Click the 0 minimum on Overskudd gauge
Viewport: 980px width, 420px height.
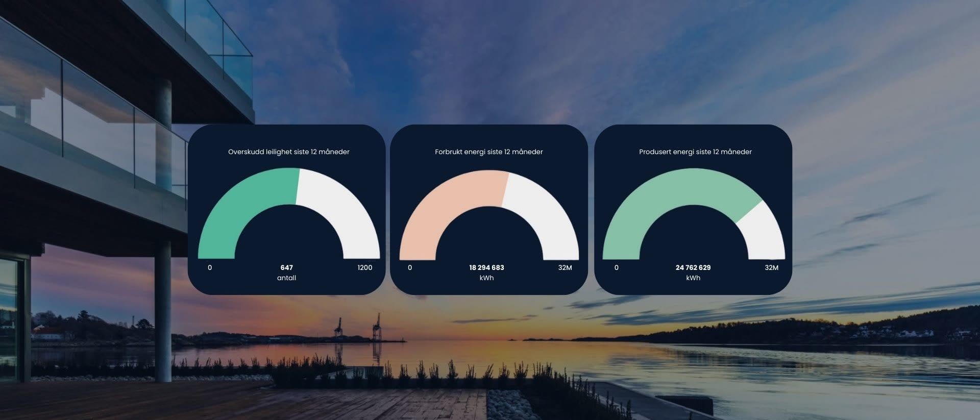tap(210, 267)
